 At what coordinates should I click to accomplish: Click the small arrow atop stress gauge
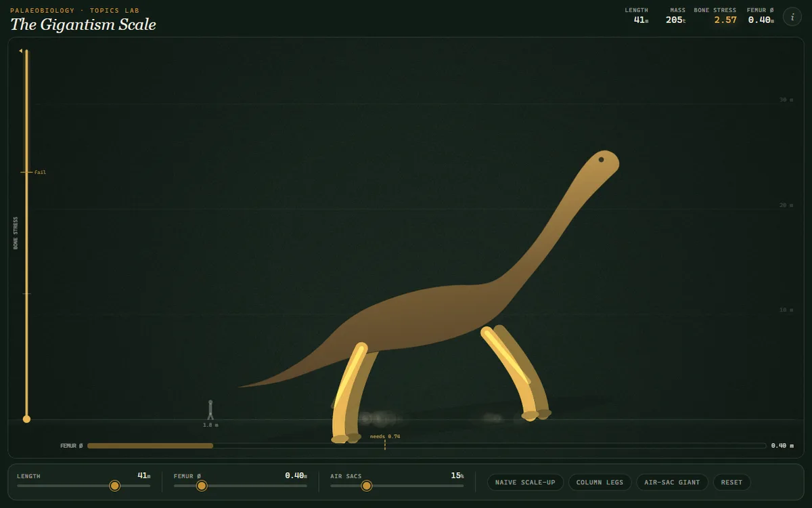click(21, 51)
